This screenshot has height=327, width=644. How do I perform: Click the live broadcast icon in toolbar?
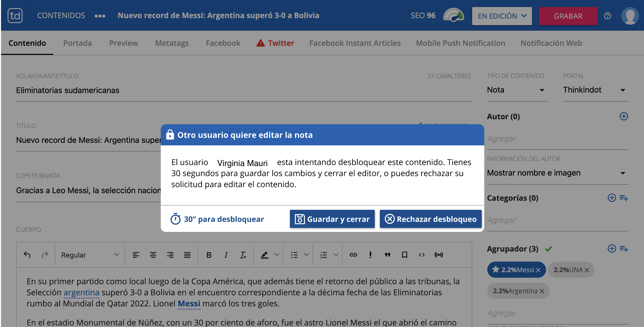pyautogui.click(x=439, y=255)
